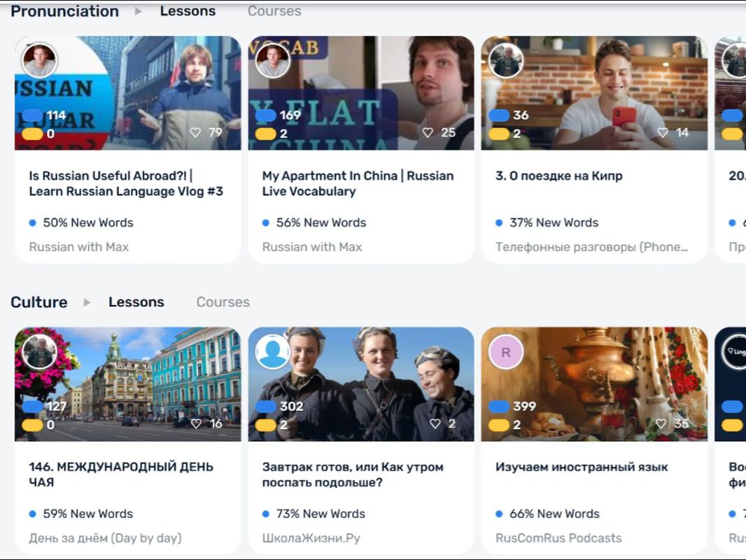Image resolution: width=746 pixels, height=560 pixels.
Task: Open author avatar on 'Is Russian Useful Abroad' card
Action: tap(39, 60)
